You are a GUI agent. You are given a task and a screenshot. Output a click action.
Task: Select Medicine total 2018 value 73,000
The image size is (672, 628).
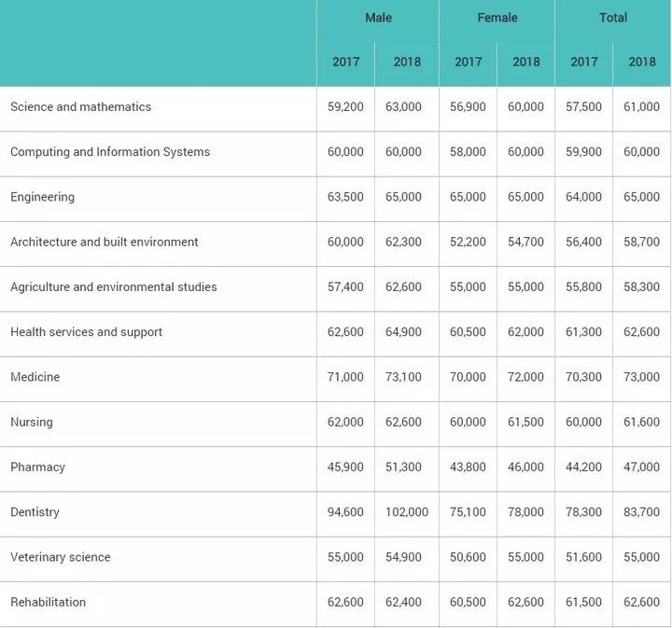(x=641, y=377)
